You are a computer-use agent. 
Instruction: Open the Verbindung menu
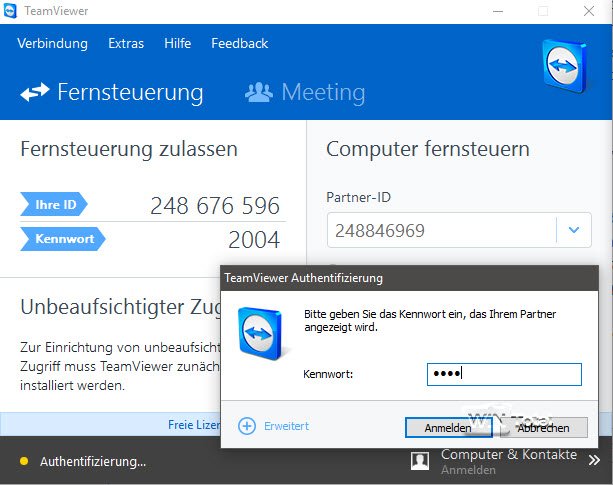click(52, 43)
